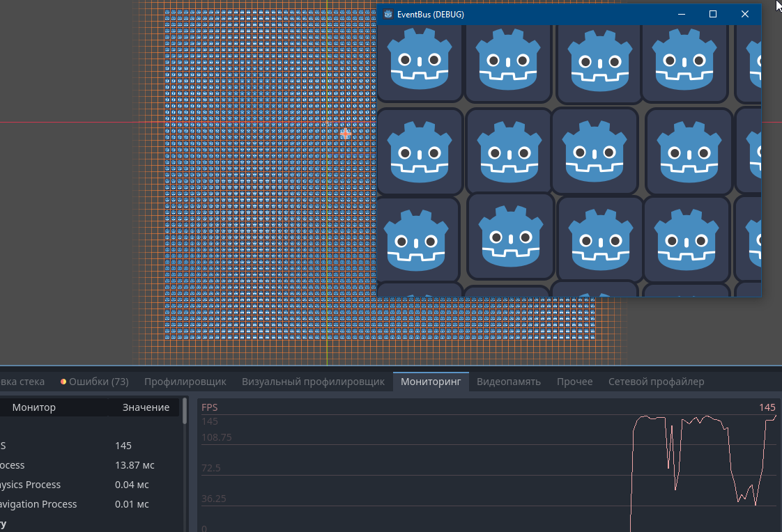782x532 pixels.
Task: Select the Мониторинг tab
Action: pyautogui.click(x=431, y=382)
